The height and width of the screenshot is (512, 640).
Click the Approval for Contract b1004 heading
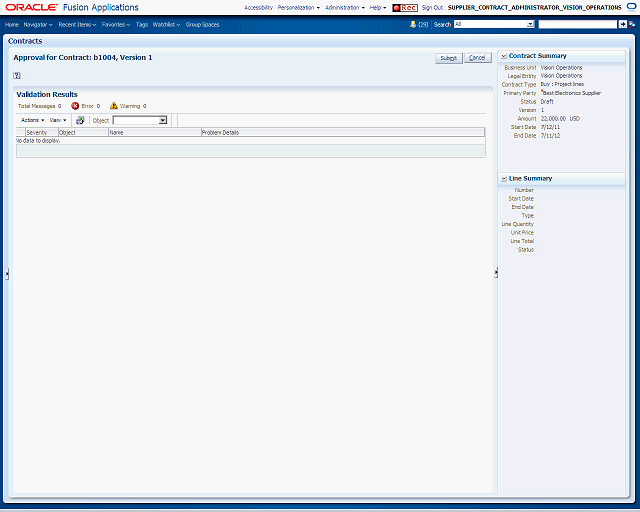[83, 58]
